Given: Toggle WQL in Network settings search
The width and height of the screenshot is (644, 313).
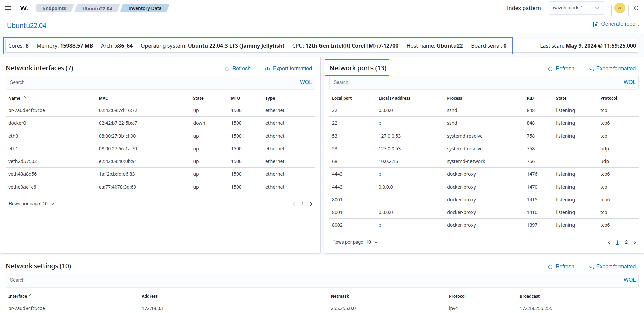Looking at the screenshot, I should [x=630, y=280].
